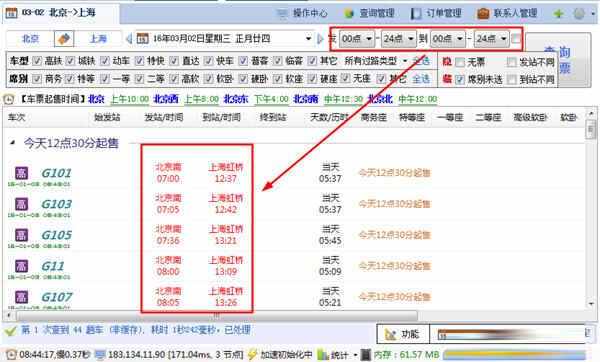Click 全选 link in train type row
The width and height of the screenshot is (600, 362).
click(x=421, y=61)
